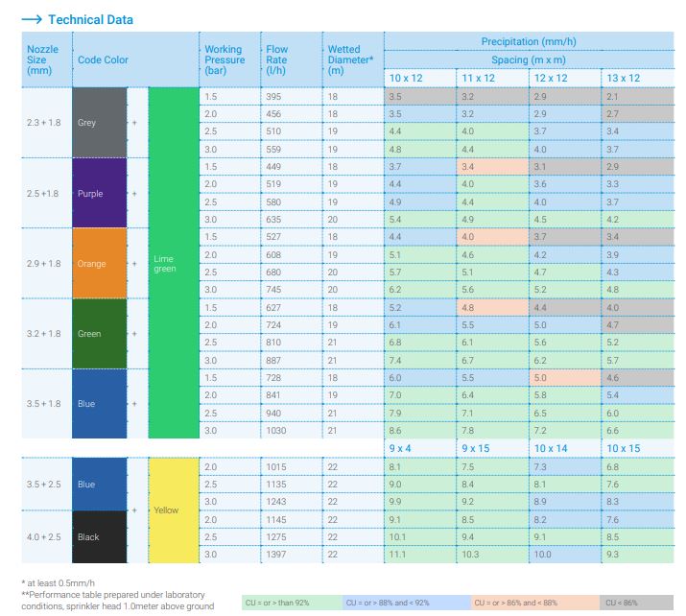Click flow rate value '1397'

pyautogui.click(x=276, y=555)
